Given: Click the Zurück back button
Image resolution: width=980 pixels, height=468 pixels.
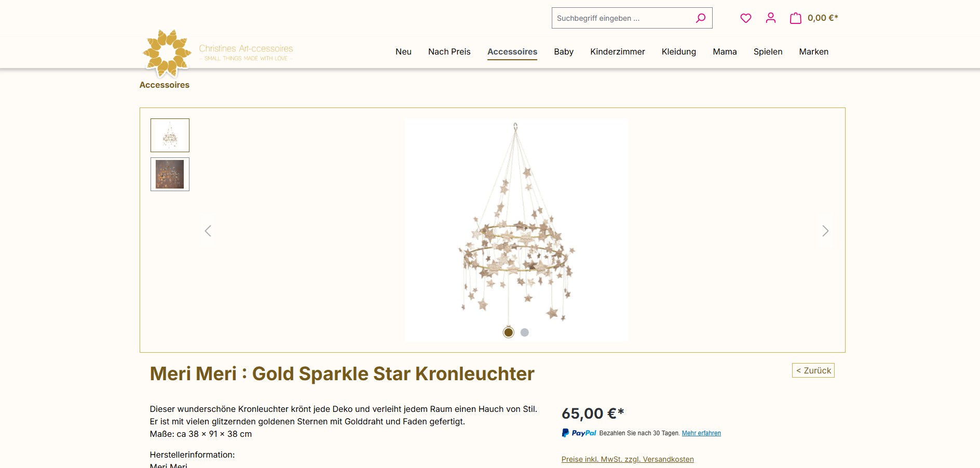Looking at the screenshot, I should pyautogui.click(x=813, y=370).
